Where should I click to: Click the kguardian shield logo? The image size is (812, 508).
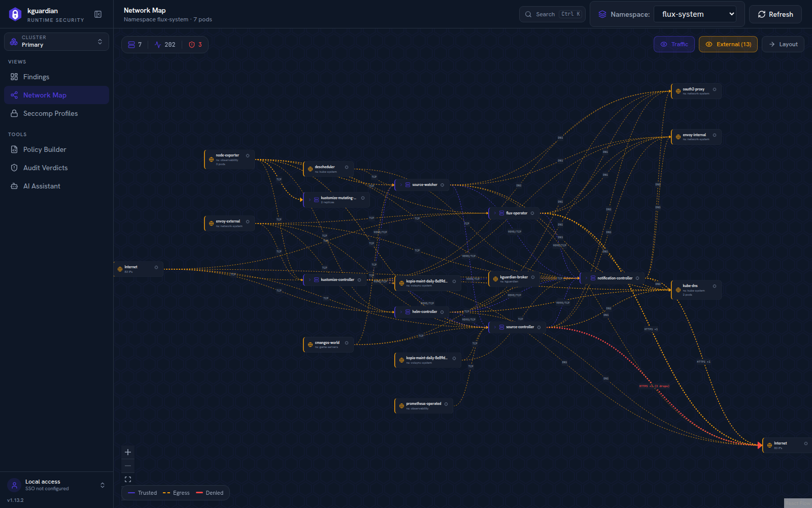point(15,14)
